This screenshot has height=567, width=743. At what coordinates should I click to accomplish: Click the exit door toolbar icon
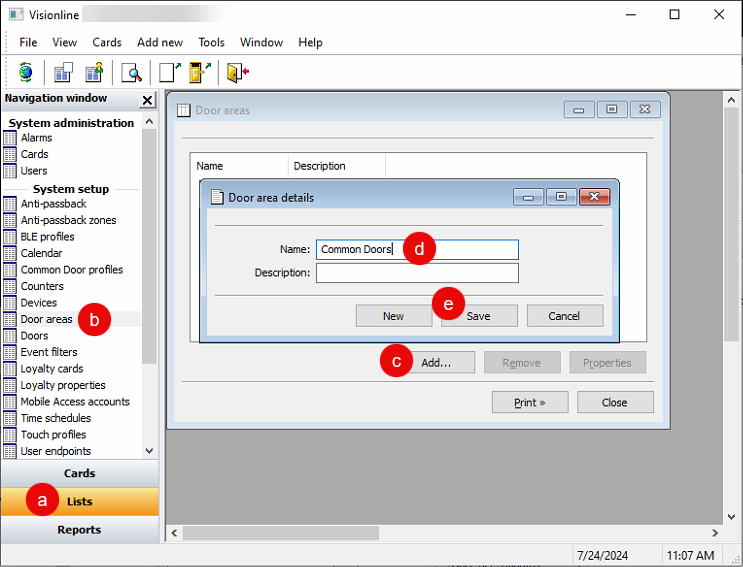coord(237,72)
